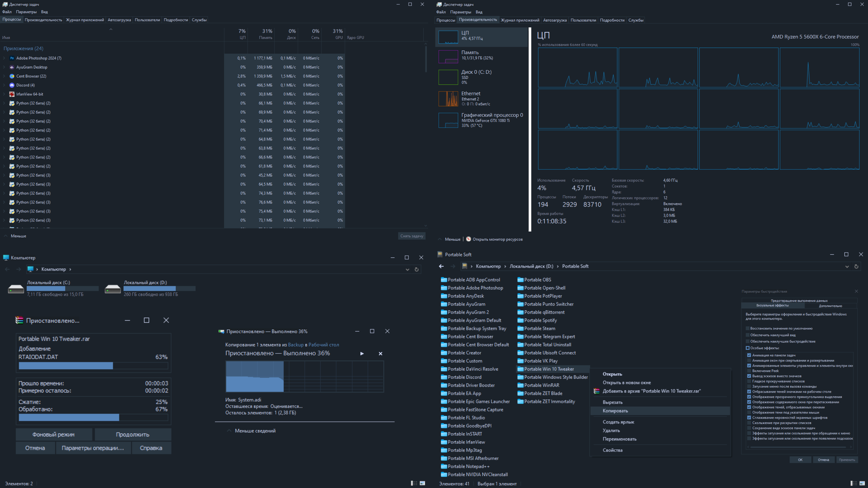Click the WinRAR icon in the context menu

pyautogui.click(x=597, y=391)
